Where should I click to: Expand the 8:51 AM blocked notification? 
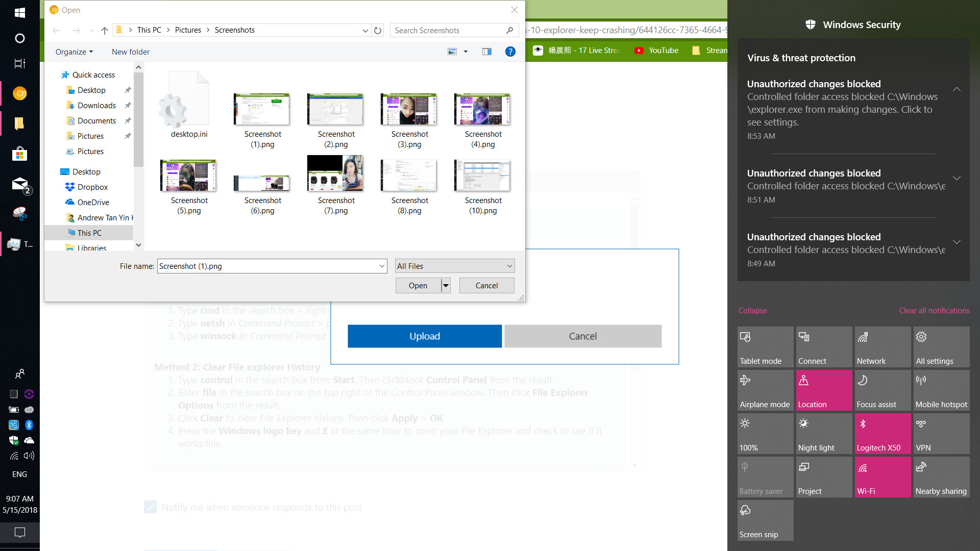coord(957,179)
